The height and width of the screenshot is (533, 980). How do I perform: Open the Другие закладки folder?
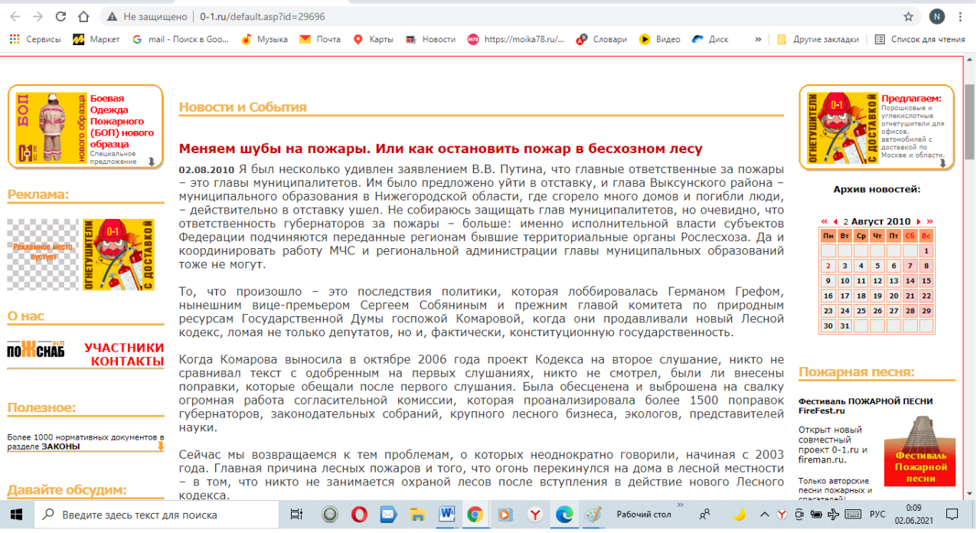click(x=817, y=39)
